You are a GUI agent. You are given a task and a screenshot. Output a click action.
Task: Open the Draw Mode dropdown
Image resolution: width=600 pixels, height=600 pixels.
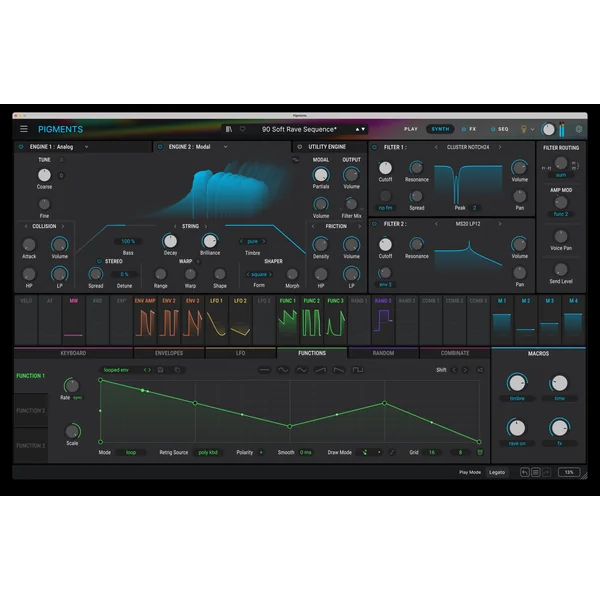(369, 452)
